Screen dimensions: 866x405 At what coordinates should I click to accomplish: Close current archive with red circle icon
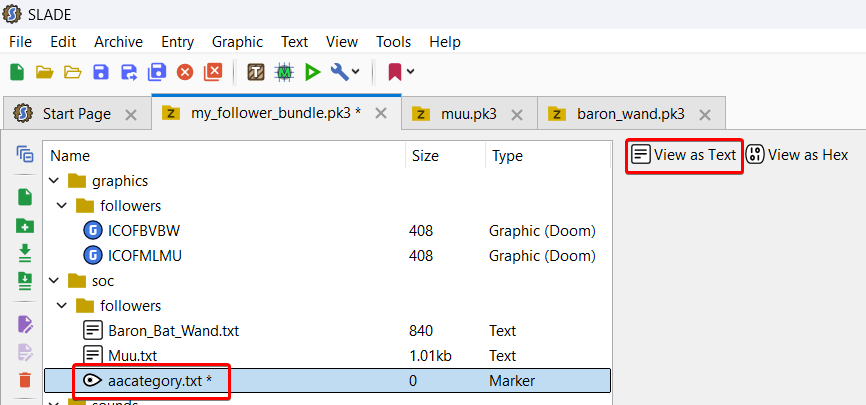[185, 72]
